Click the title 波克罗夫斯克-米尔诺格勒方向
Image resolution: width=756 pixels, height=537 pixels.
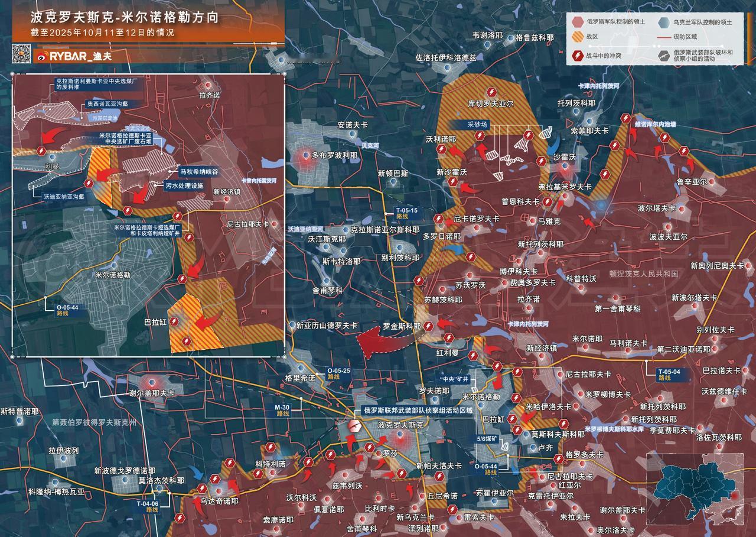[x=124, y=18]
